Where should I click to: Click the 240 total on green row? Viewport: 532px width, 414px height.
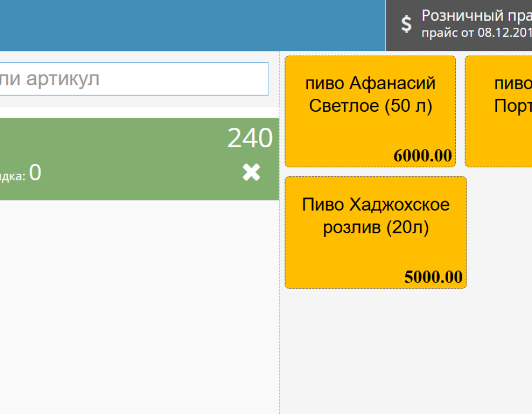click(x=249, y=138)
